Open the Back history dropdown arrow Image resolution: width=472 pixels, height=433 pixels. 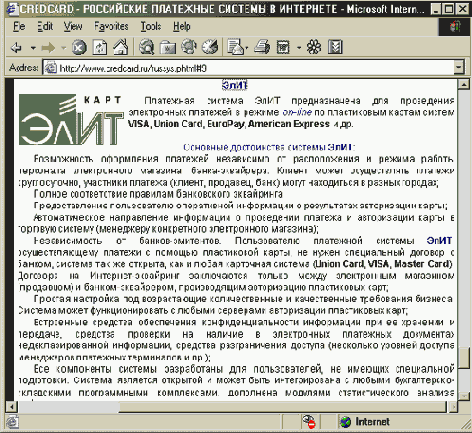coord(33,48)
